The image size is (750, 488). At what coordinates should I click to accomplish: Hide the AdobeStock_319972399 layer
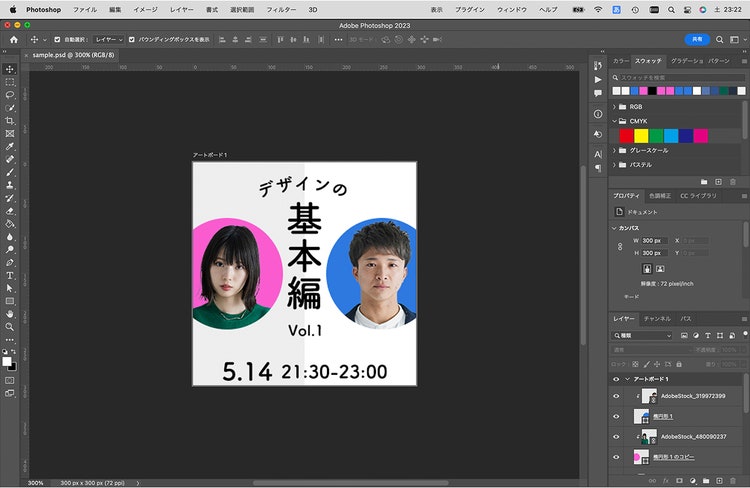[x=616, y=396]
